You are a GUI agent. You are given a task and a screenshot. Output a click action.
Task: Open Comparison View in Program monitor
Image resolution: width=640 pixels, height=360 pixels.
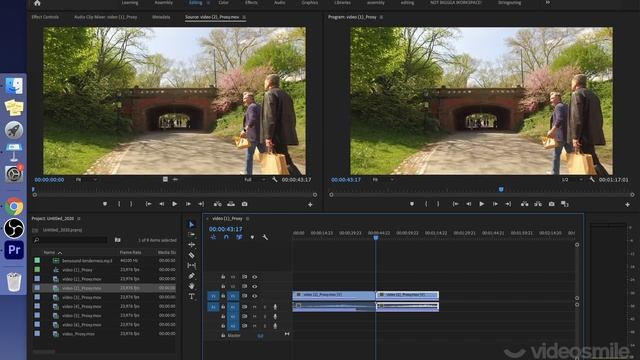[565, 204]
